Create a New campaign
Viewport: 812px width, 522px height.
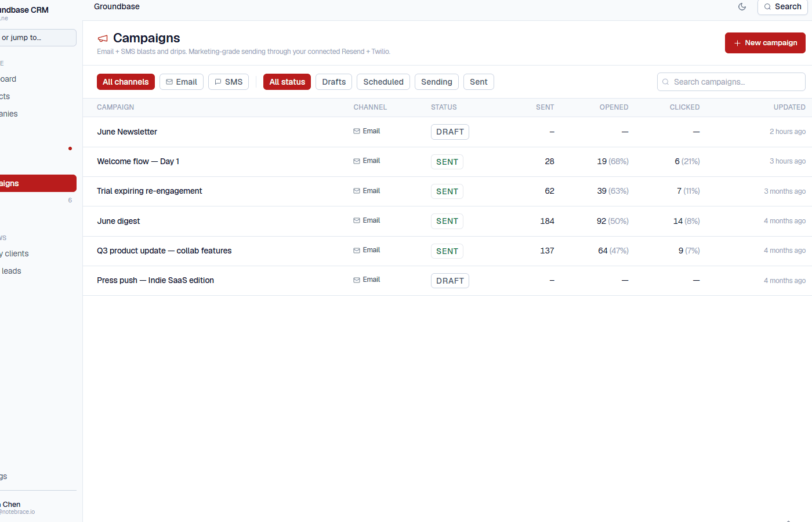click(765, 43)
